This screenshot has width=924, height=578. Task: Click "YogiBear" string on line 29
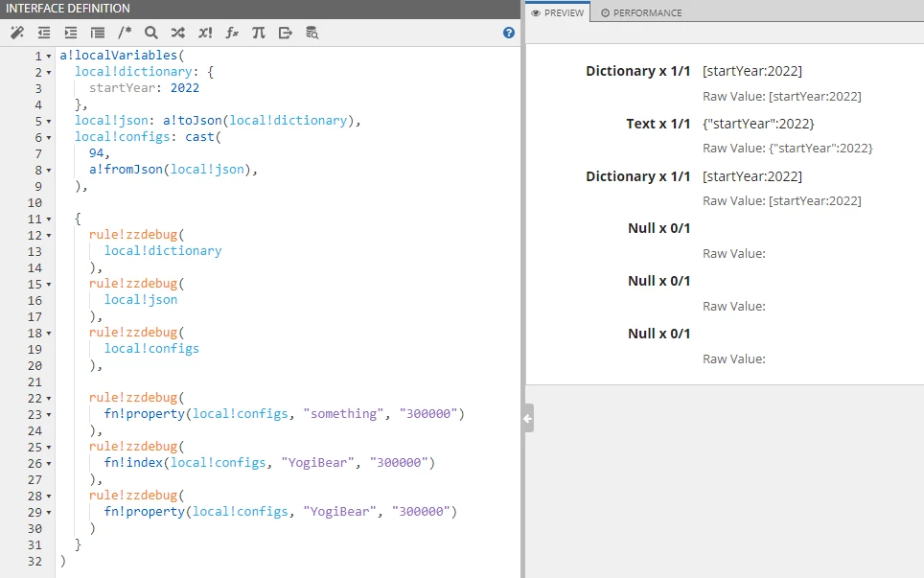coord(340,512)
